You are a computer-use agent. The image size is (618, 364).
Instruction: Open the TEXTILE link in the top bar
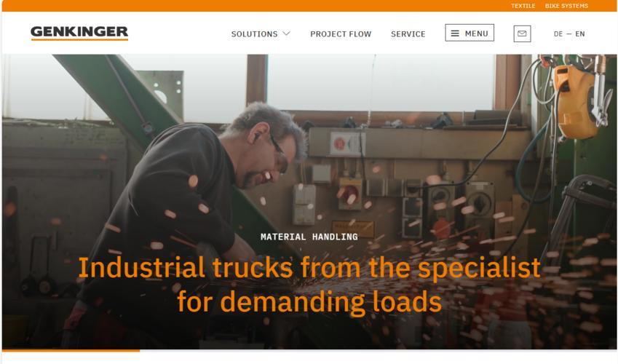click(523, 6)
